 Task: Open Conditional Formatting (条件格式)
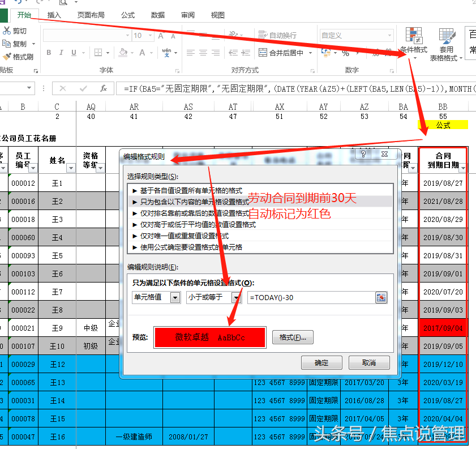414,43
